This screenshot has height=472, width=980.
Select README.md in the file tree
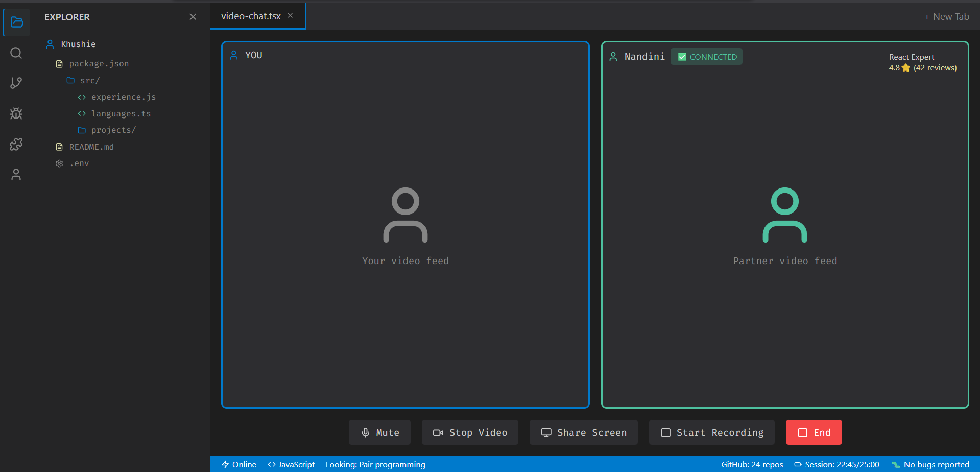click(x=91, y=147)
